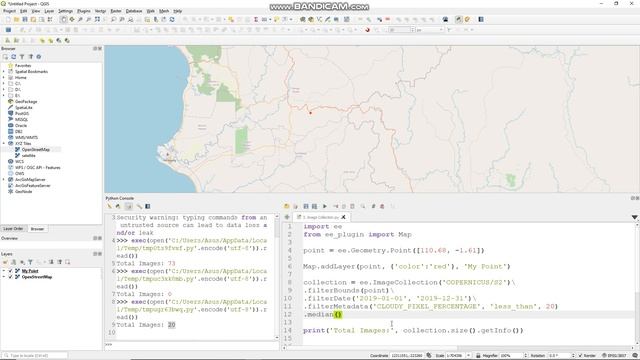Expand Spatial Bookmarks in Browser

click(4, 71)
